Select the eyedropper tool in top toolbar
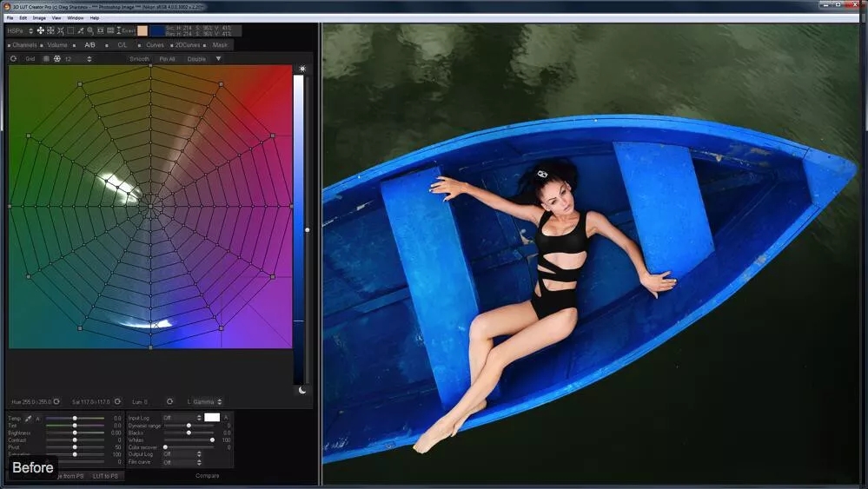 coord(80,30)
